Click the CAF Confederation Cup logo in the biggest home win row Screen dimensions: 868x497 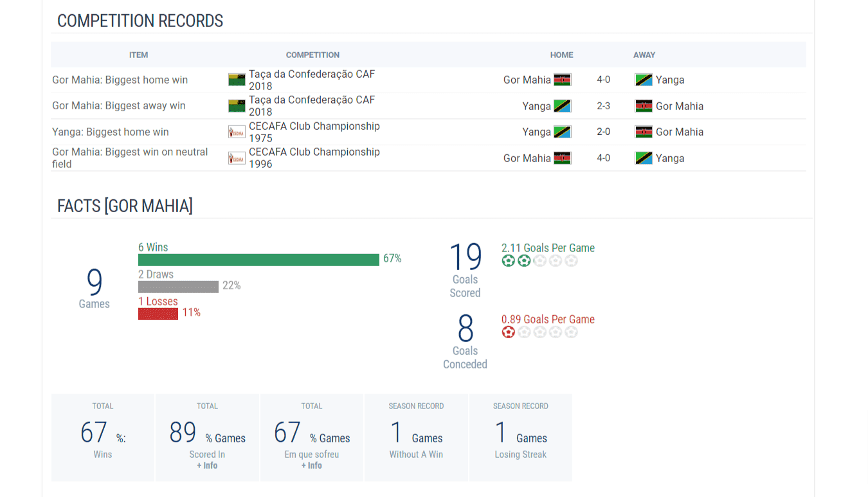tap(237, 80)
